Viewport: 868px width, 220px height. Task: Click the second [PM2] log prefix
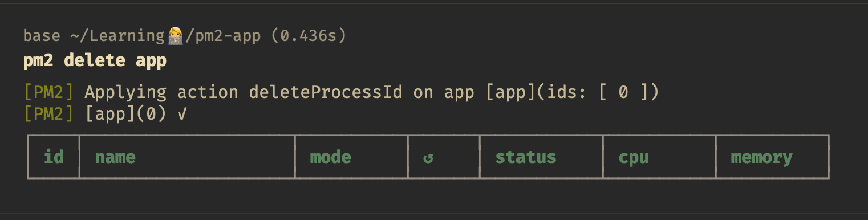[x=48, y=114]
